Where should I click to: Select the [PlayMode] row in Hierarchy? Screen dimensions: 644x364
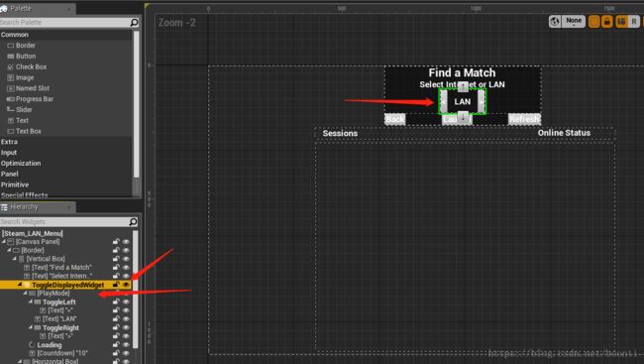54,294
